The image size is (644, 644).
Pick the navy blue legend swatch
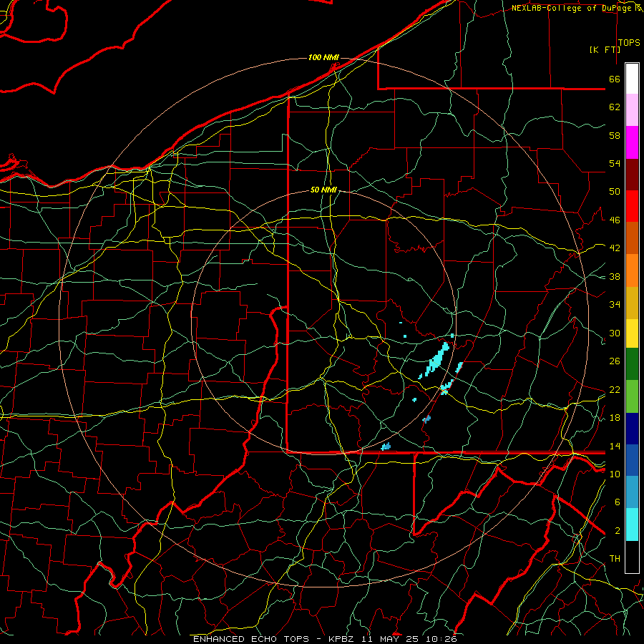pyautogui.click(x=632, y=429)
